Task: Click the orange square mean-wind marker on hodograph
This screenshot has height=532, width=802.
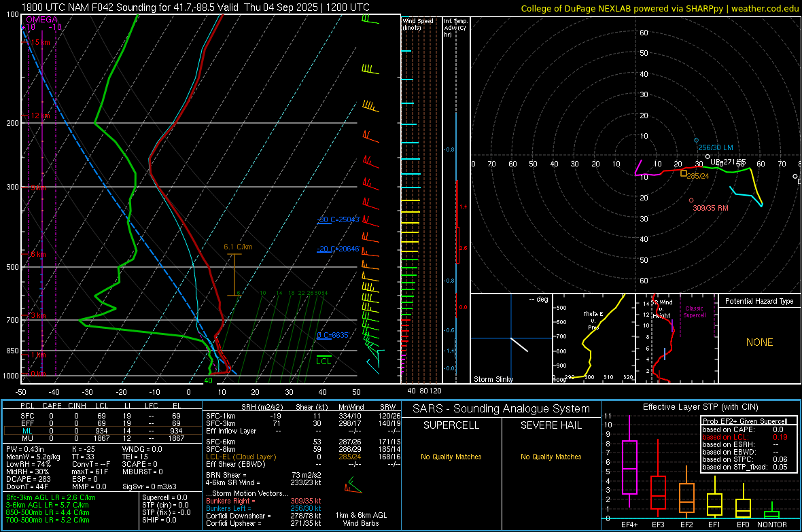Action: point(684,173)
